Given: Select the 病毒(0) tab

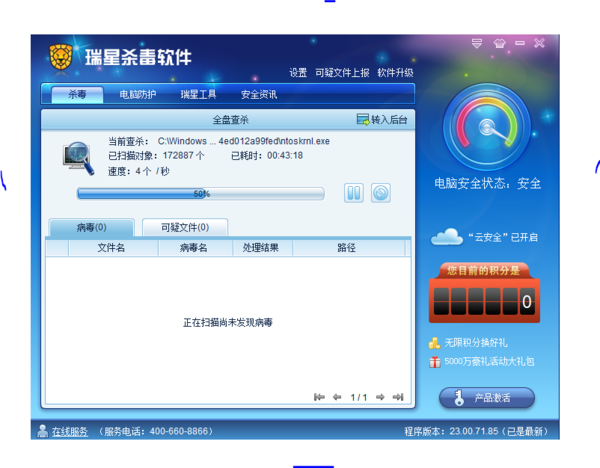Looking at the screenshot, I should 91,227.
